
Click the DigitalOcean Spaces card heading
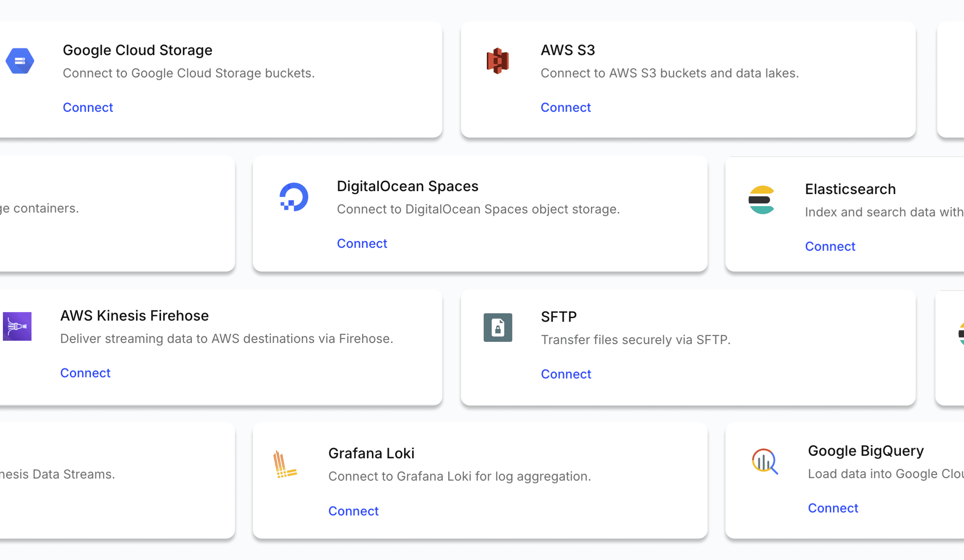point(407,186)
